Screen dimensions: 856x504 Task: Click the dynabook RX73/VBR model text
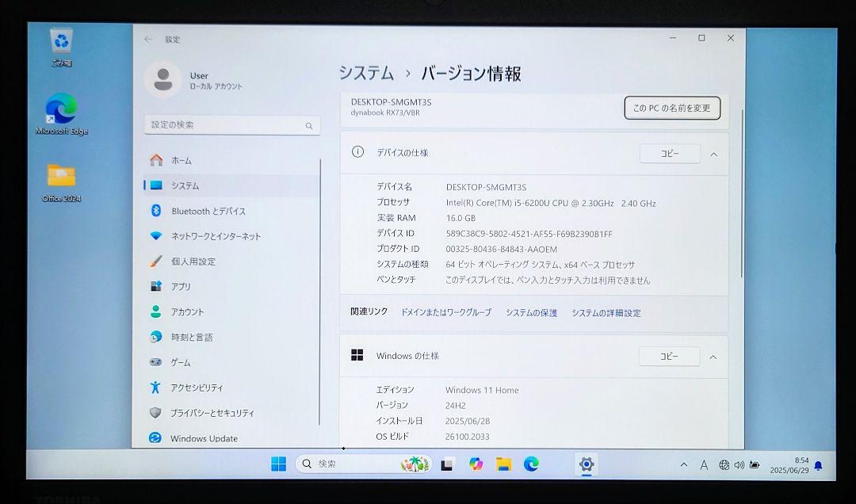click(x=385, y=113)
